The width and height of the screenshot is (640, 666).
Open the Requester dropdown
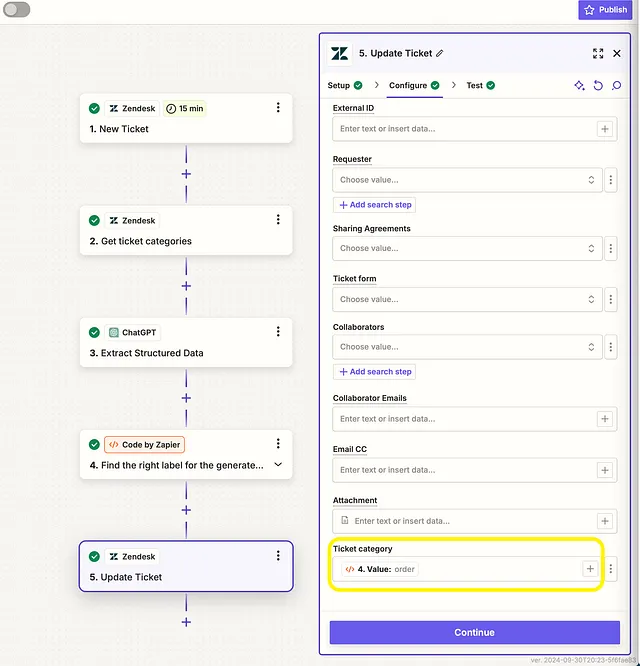point(467,180)
